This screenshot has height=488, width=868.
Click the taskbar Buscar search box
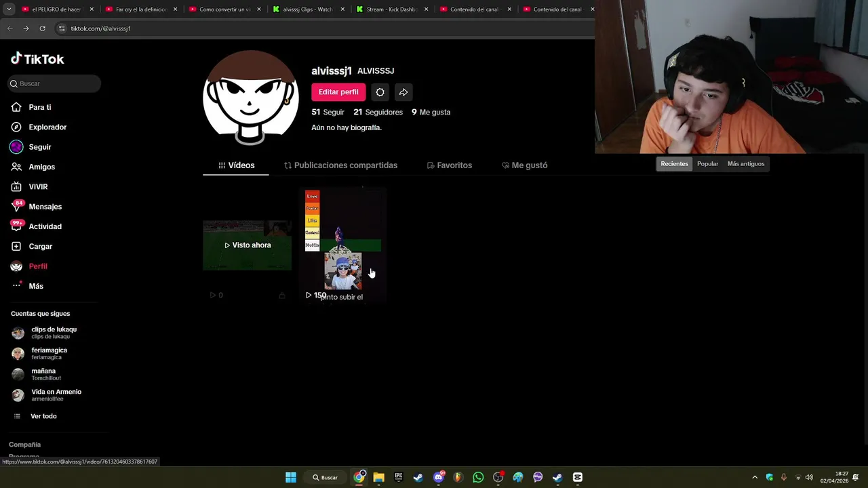pos(325,477)
